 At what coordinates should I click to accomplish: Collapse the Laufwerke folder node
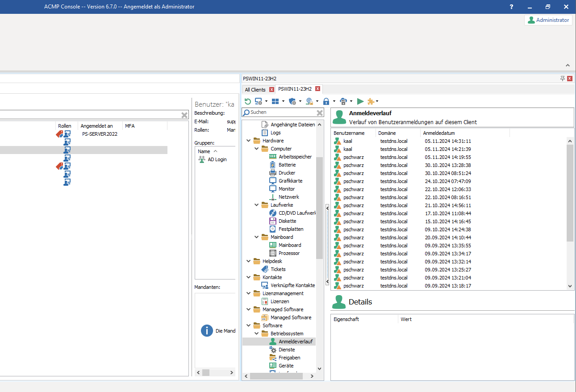[x=257, y=205]
